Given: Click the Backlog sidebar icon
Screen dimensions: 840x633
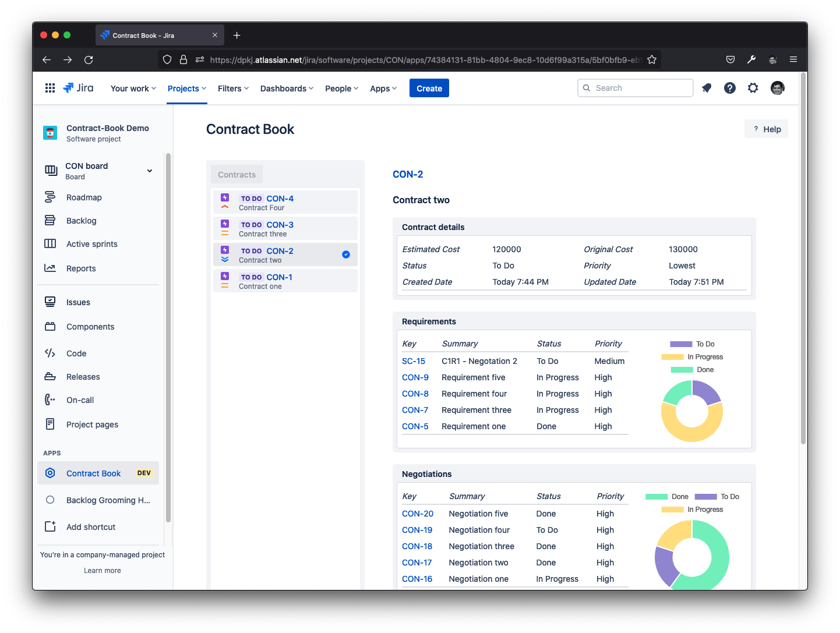Looking at the screenshot, I should coord(50,221).
